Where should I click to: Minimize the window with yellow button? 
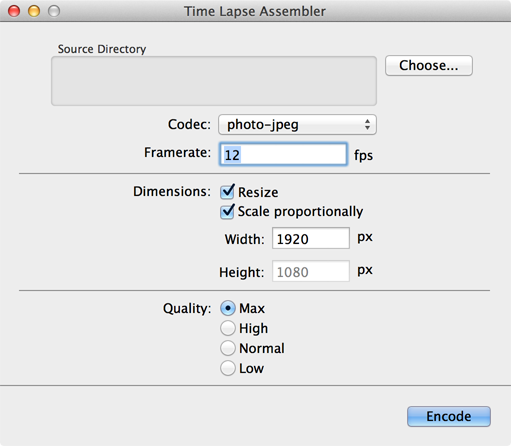click(34, 11)
